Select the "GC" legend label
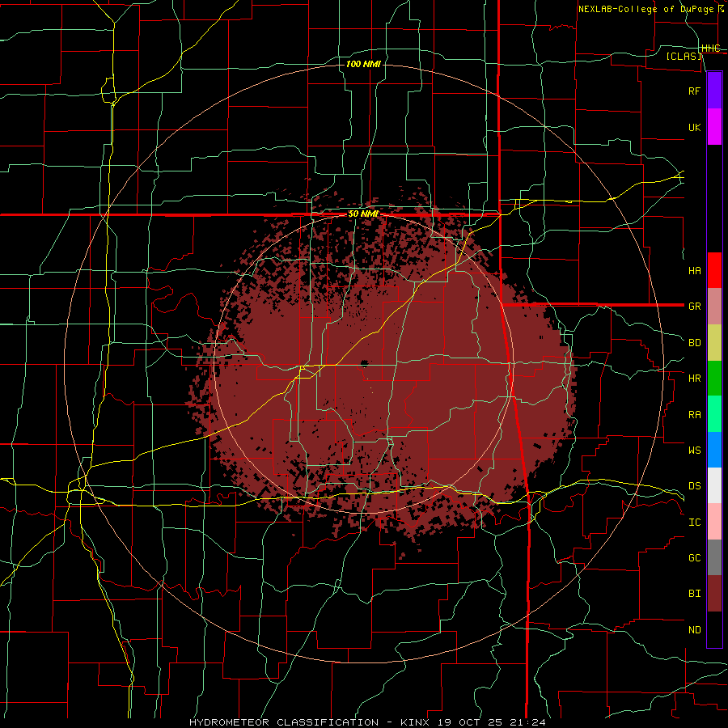728x728 pixels. [694, 557]
